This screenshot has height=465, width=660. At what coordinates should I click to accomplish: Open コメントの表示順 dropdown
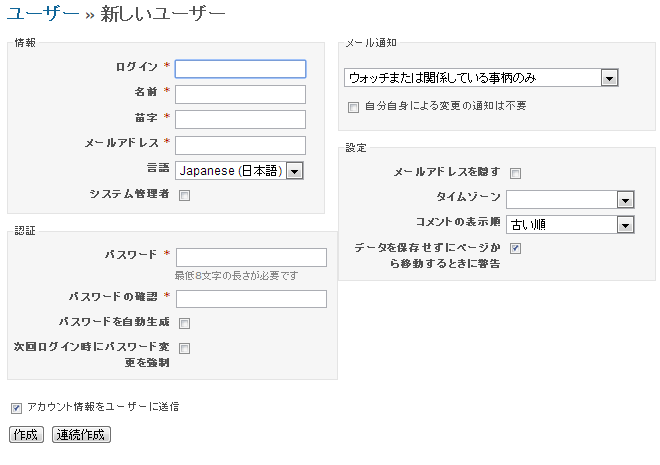pyautogui.click(x=570, y=225)
